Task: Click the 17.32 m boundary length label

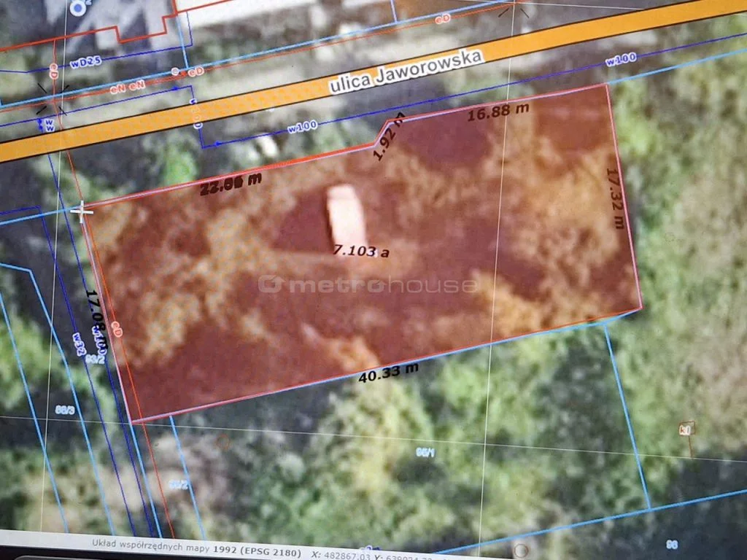Action: point(615,198)
